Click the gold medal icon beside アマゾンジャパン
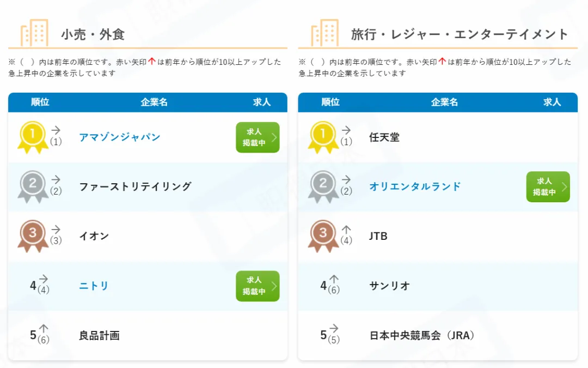This screenshot has width=588, height=368. pyautogui.click(x=33, y=137)
